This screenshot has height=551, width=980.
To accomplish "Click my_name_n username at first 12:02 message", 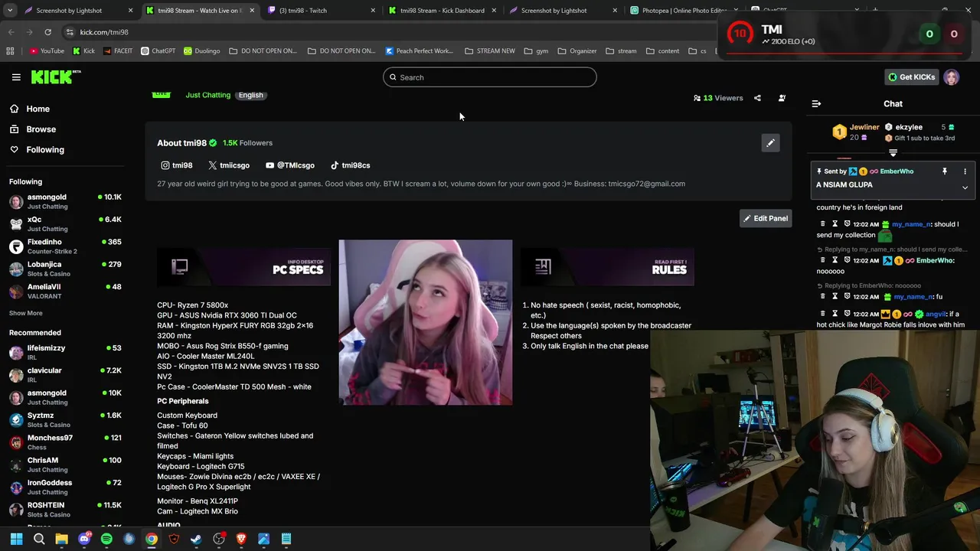I will [911, 224].
